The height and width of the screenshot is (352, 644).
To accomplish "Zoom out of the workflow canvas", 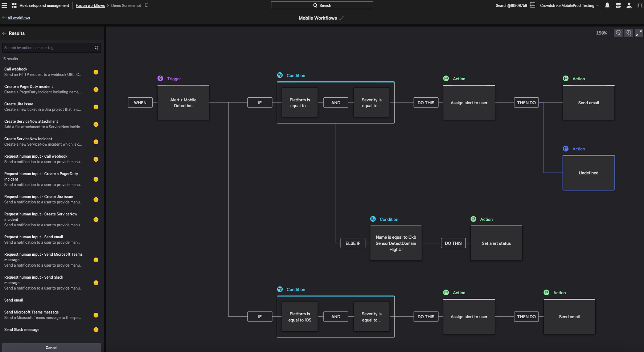I will click(x=618, y=33).
